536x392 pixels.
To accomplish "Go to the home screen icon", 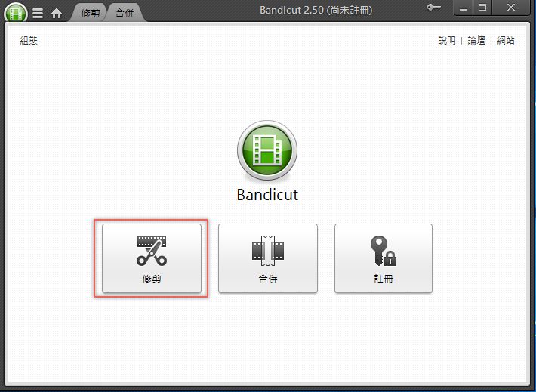I will [x=57, y=14].
